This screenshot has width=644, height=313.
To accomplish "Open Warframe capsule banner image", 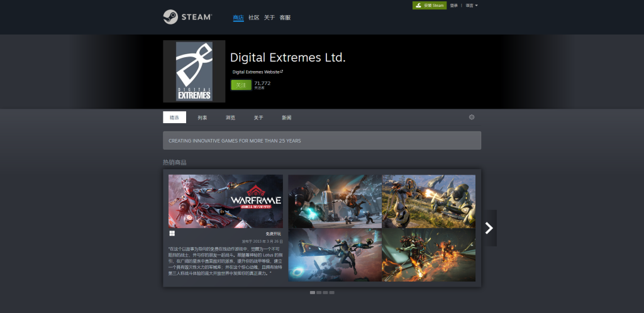I will pos(226,201).
